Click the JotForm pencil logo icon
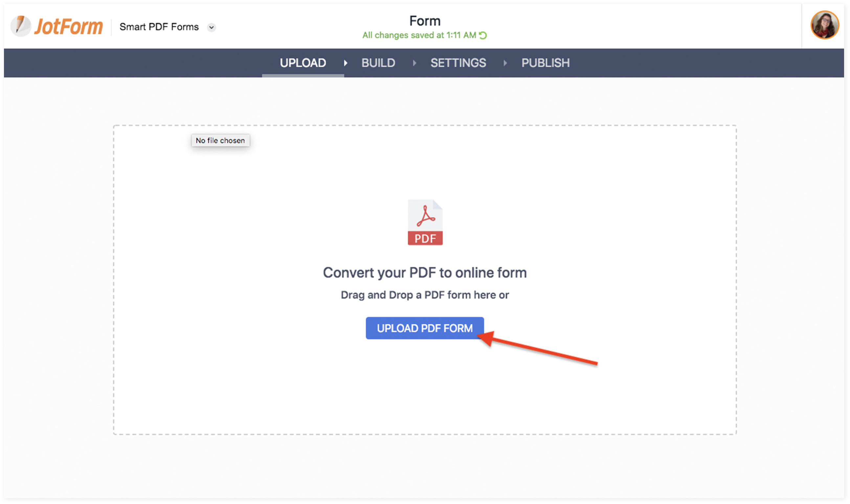Image resolution: width=850 pixels, height=504 pixels. click(21, 26)
